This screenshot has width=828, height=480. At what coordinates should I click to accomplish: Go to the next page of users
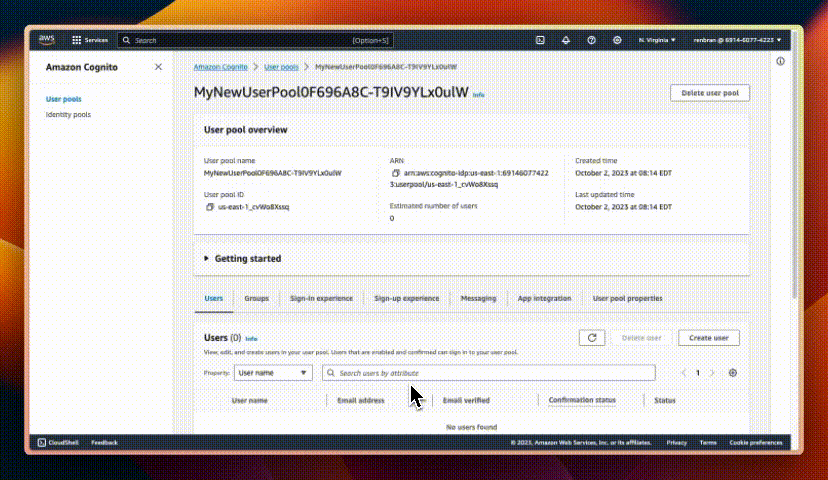click(x=712, y=373)
